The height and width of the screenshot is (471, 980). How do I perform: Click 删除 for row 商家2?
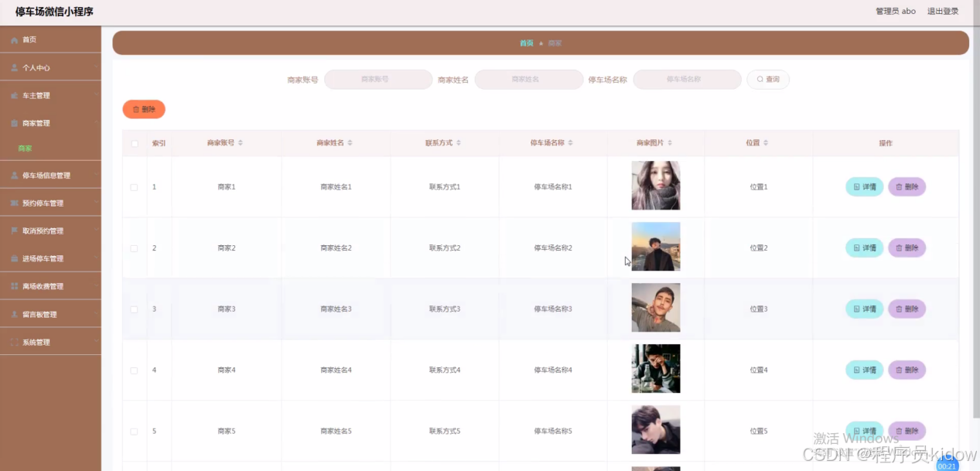pos(907,248)
